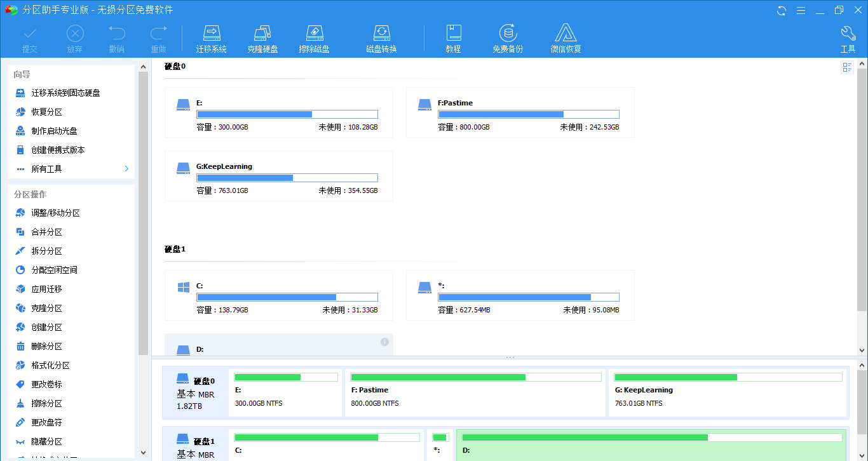Select 调整/移动分区 in partition operations
868x461 pixels.
click(x=56, y=213)
